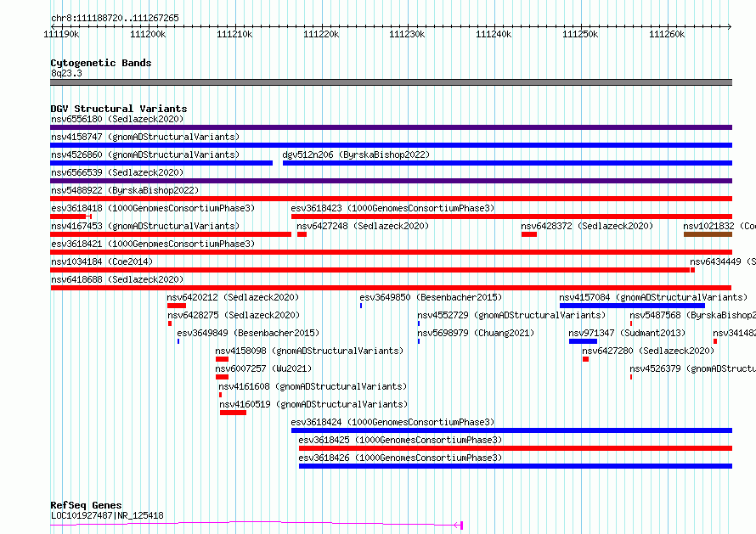This screenshot has width=756, height=534.
Task: Select variant label esv3649850 (Besenbacher2015)
Action: (431, 297)
